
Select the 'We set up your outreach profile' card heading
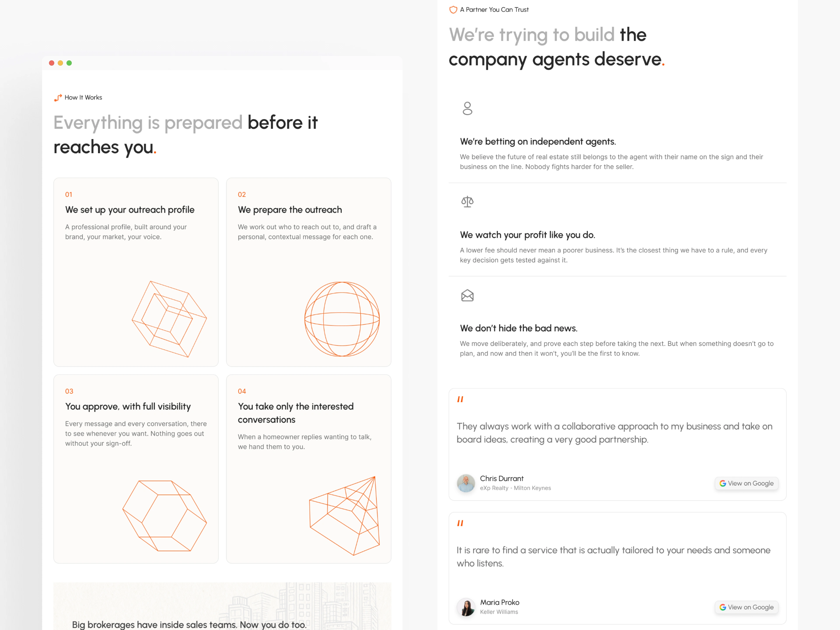(x=130, y=210)
